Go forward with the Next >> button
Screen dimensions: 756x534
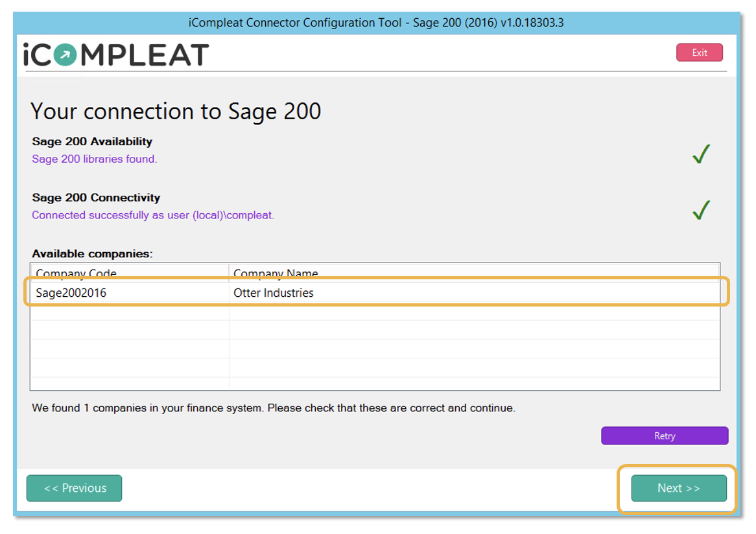tap(679, 488)
